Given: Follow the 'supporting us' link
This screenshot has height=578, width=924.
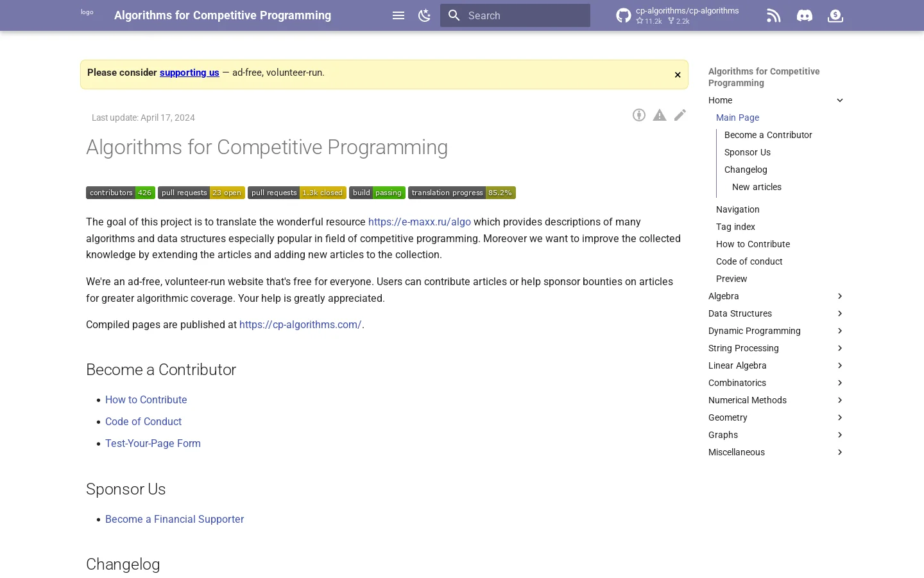Looking at the screenshot, I should (x=189, y=73).
